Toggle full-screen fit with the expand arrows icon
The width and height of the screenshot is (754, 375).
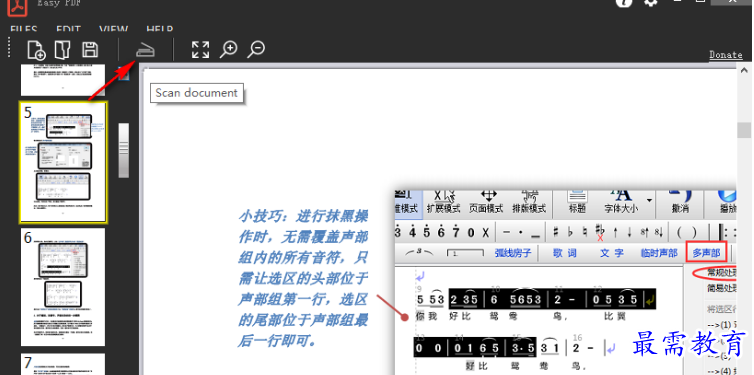pyautogui.click(x=200, y=50)
